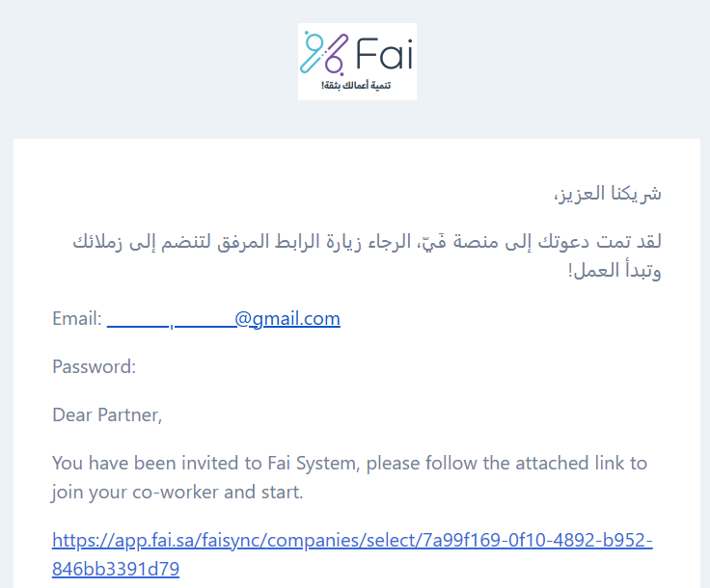Click the Arabic greeting "شريكنا العزيز"
The image size is (710, 588).
coord(608,194)
